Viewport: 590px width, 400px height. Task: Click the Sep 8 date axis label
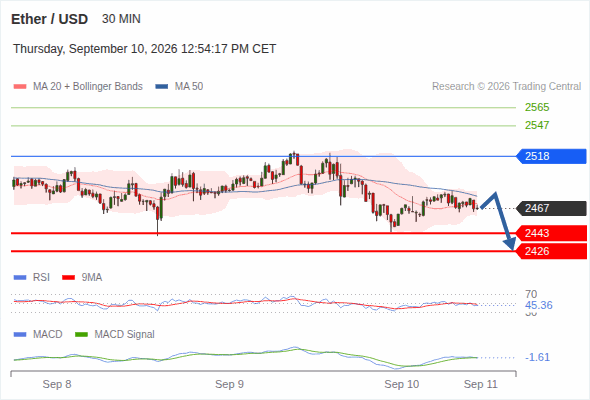pyautogui.click(x=57, y=384)
